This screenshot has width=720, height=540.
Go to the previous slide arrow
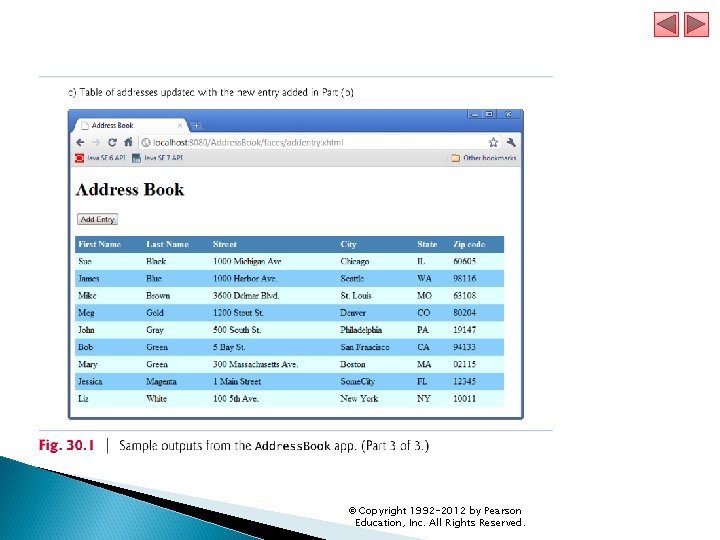(x=666, y=24)
